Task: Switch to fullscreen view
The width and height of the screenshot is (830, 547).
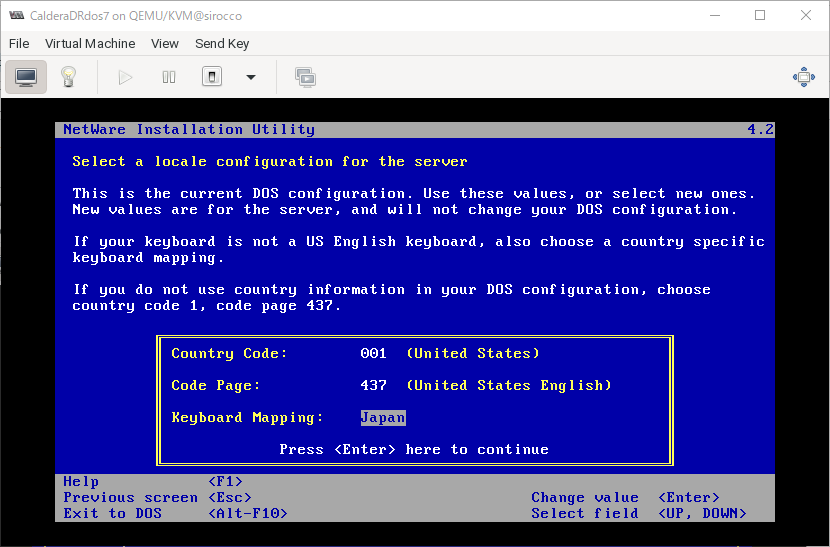Action: (804, 77)
